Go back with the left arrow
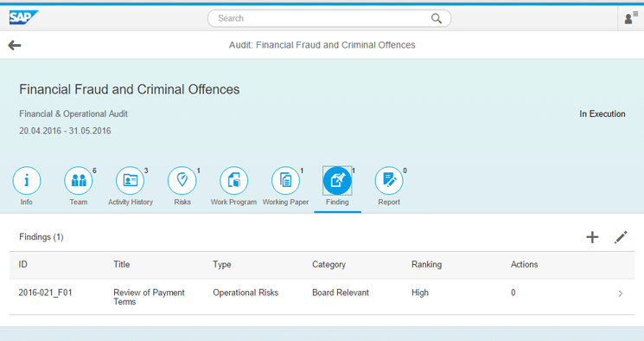 (x=15, y=45)
